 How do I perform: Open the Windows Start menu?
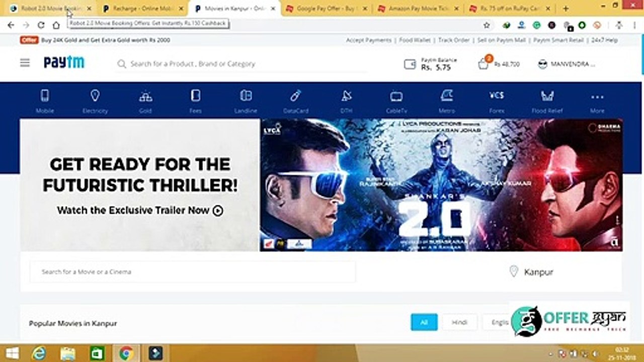[x=12, y=353]
